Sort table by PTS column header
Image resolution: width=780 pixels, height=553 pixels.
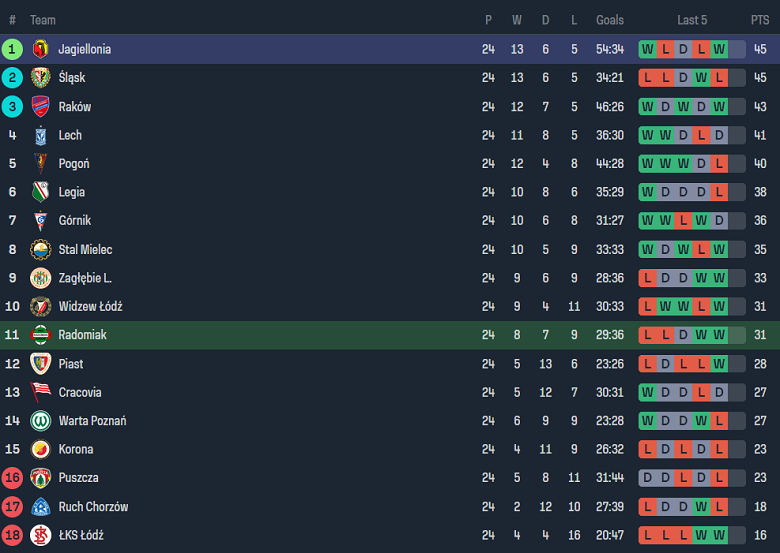[x=760, y=20]
